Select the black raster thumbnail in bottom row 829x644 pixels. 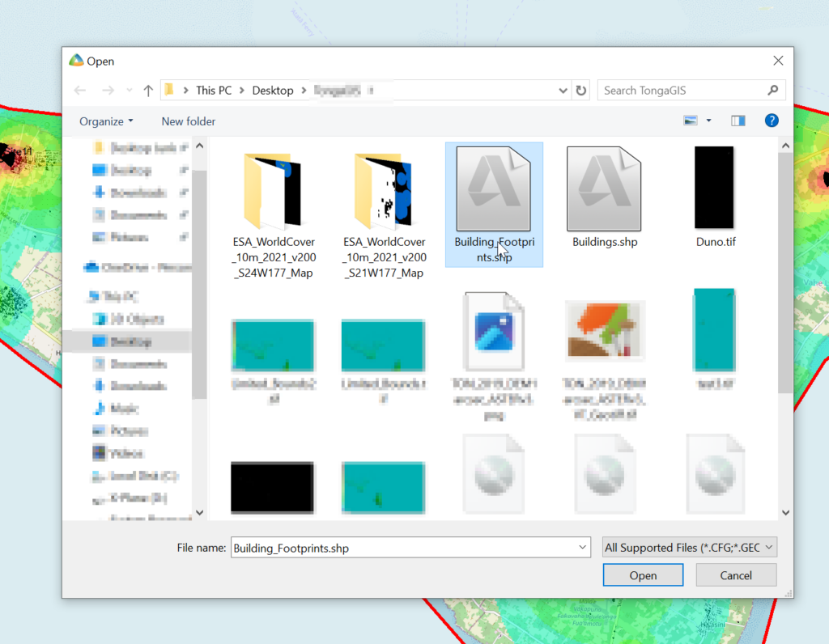(272, 487)
